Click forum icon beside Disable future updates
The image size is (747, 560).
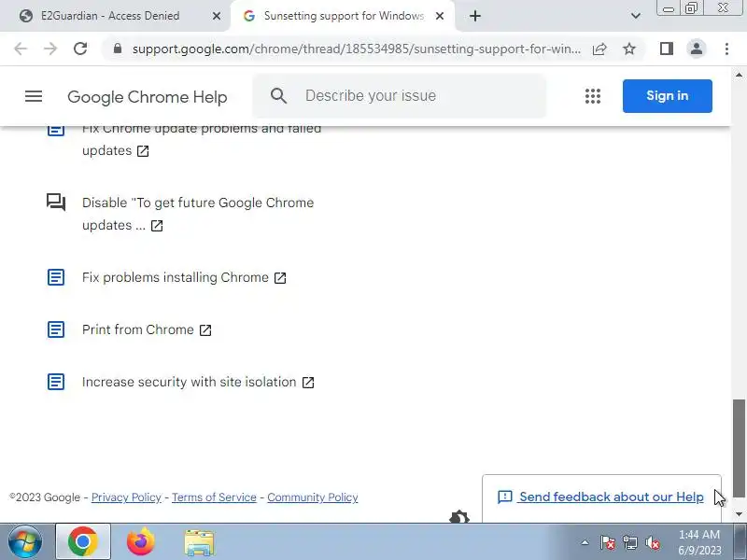coord(56,203)
